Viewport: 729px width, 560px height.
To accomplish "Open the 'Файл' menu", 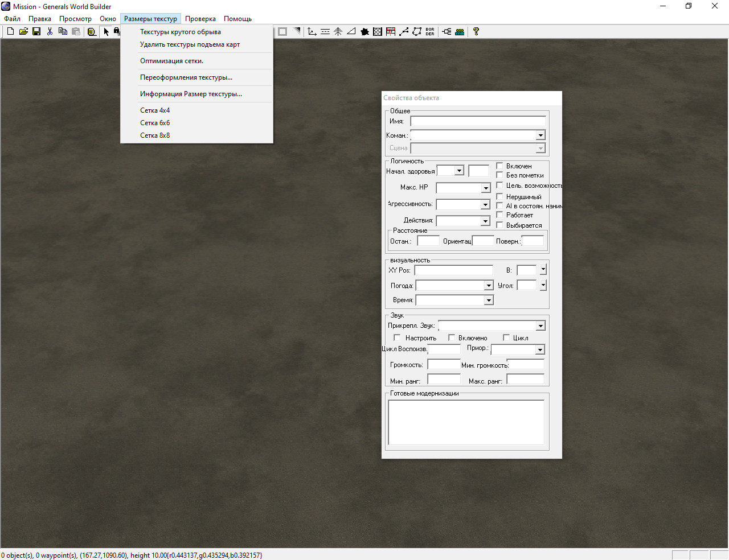I will pyautogui.click(x=12, y=19).
